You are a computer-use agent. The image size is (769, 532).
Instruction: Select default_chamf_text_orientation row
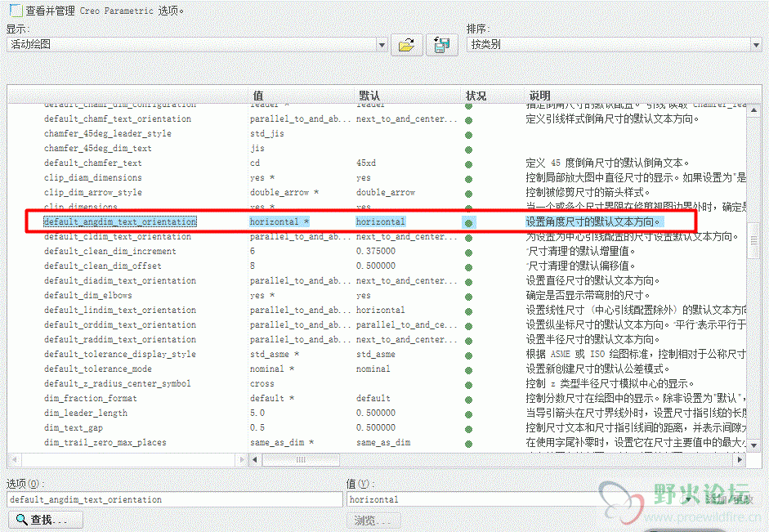(x=118, y=118)
